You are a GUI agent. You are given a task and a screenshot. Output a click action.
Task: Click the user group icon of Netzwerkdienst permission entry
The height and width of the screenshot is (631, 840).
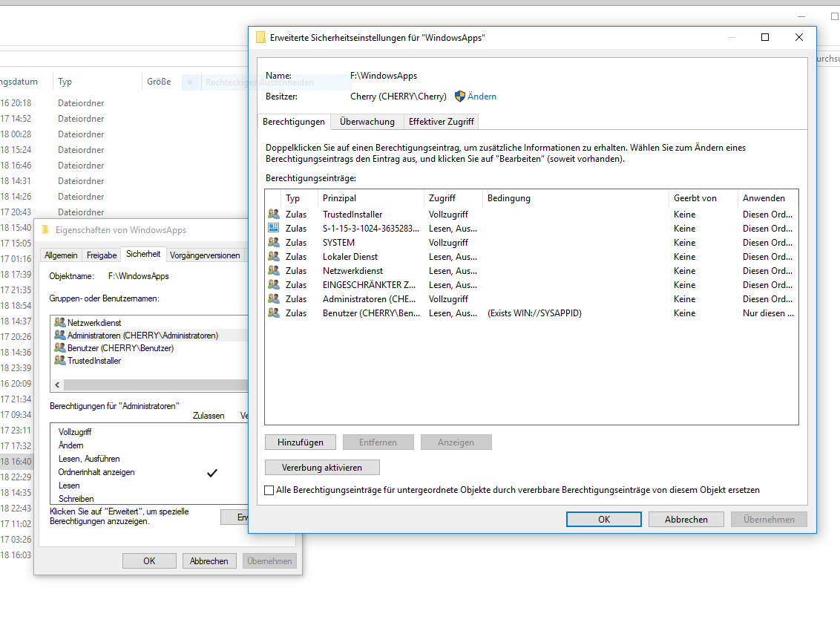click(274, 270)
